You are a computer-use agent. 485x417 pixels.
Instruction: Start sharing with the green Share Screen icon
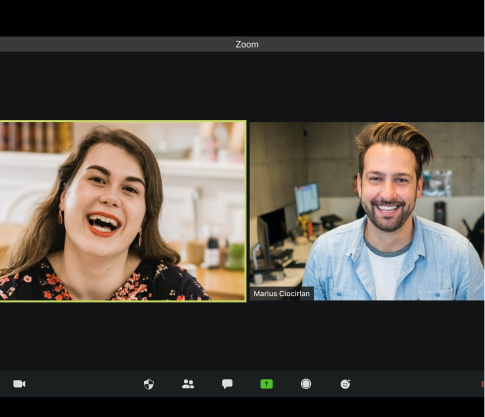(266, 384)
